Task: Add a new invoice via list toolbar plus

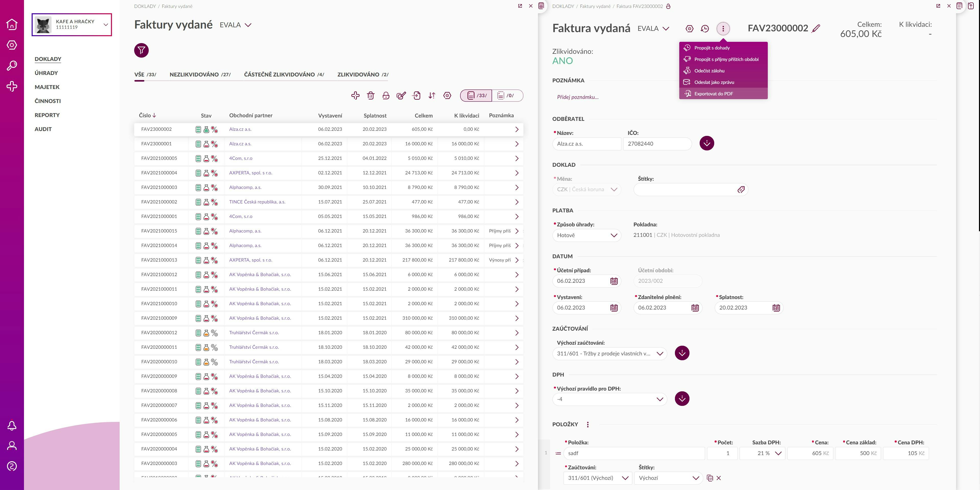Action: click(x=355, y=95)
